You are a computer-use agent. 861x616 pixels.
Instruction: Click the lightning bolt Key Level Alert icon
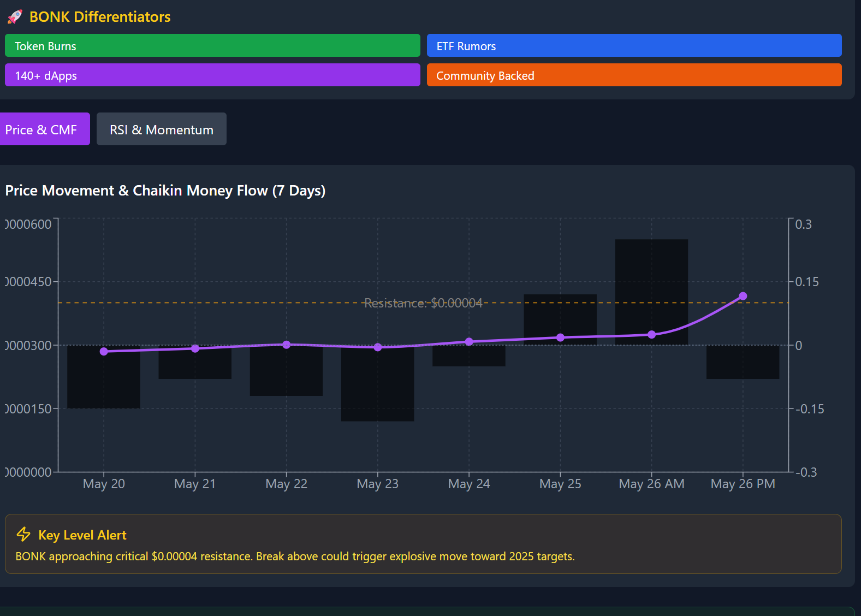(x=23, y=534)
